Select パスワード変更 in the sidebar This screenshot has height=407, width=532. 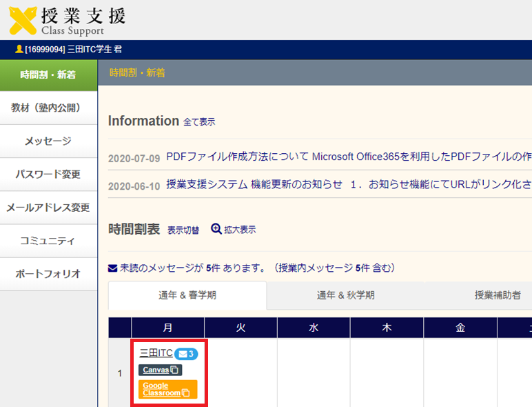(48, 174)
